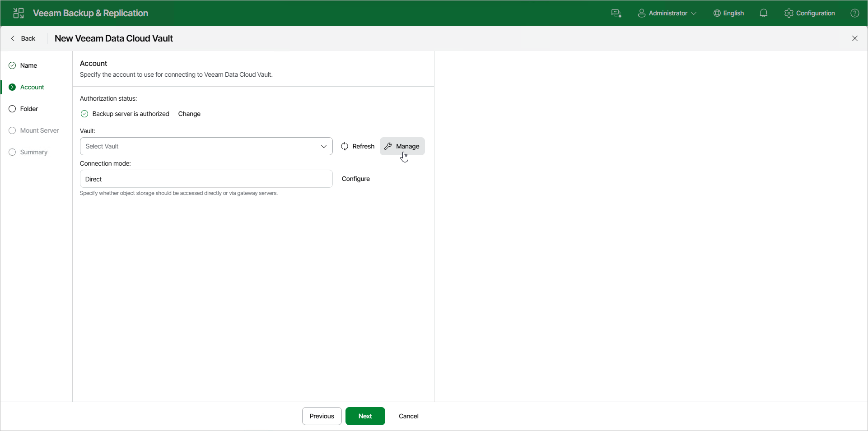The height and width of the screenshot is (431, 868).
Task: Click the Account section heading
Action: click(x=93, y=63)
